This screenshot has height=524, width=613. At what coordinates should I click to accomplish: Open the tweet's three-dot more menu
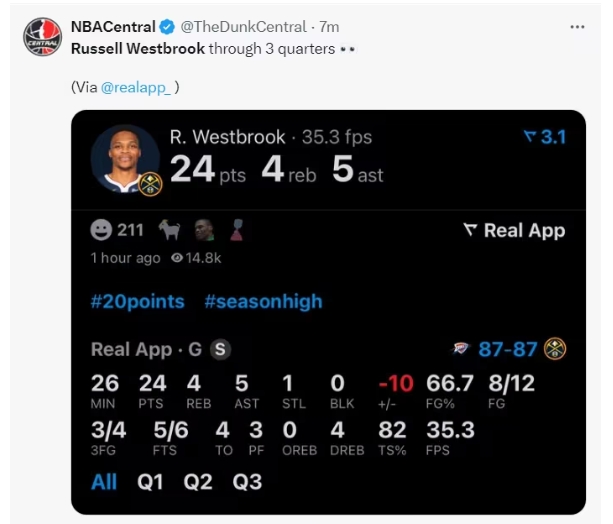coord(577,27)
